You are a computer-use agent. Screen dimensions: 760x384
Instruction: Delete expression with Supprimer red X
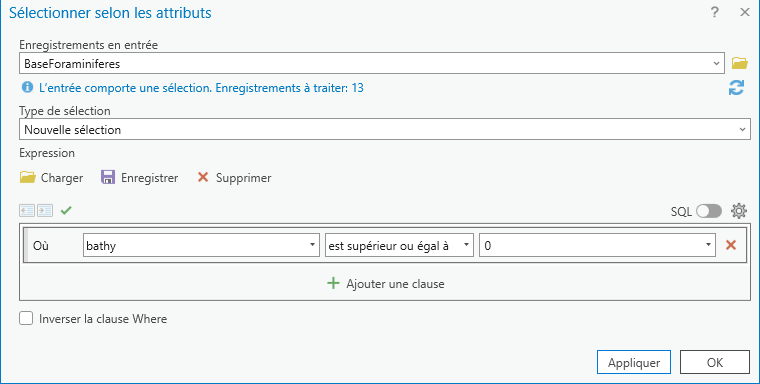coord(203,177)
